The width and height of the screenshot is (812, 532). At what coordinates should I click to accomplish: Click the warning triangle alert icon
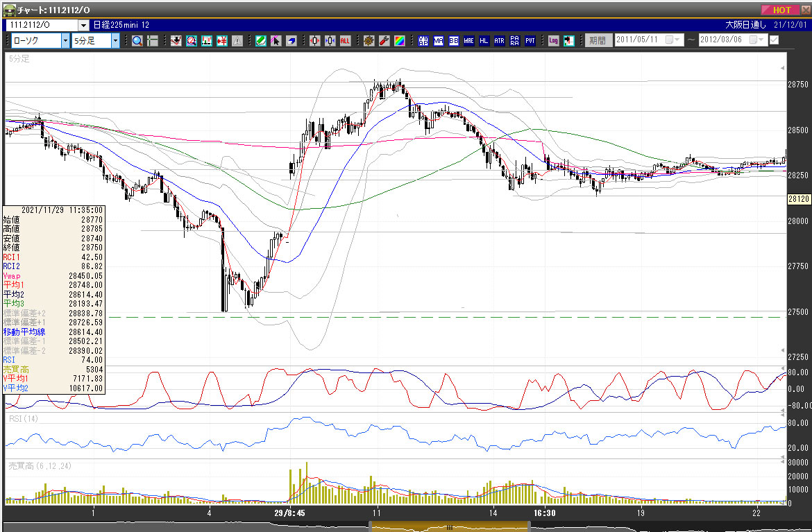[x=237, y=41]
